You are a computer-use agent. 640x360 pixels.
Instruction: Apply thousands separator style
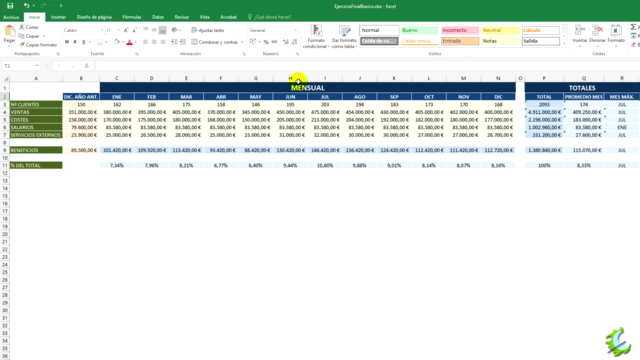click(x=274, y=42)
